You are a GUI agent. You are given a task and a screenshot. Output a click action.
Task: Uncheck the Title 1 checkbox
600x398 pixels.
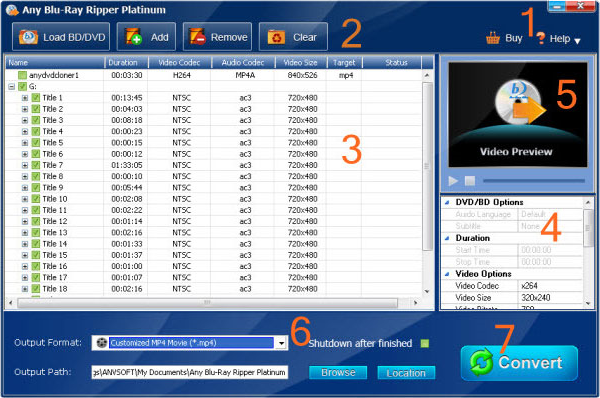36,98
